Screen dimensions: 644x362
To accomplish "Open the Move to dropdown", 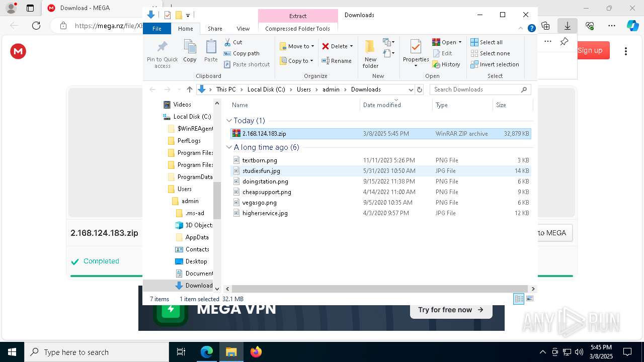I will pyautogui.click(x=297, y=46).
